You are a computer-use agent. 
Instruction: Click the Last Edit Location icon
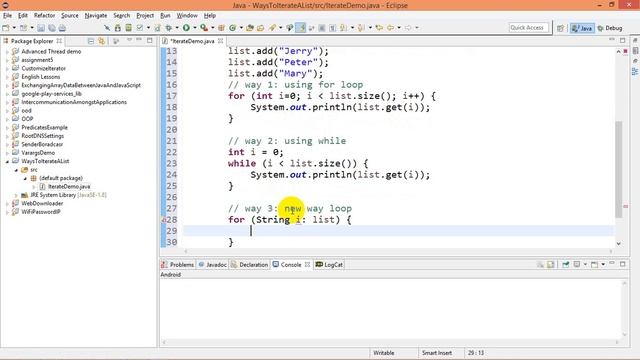(379, 28)
